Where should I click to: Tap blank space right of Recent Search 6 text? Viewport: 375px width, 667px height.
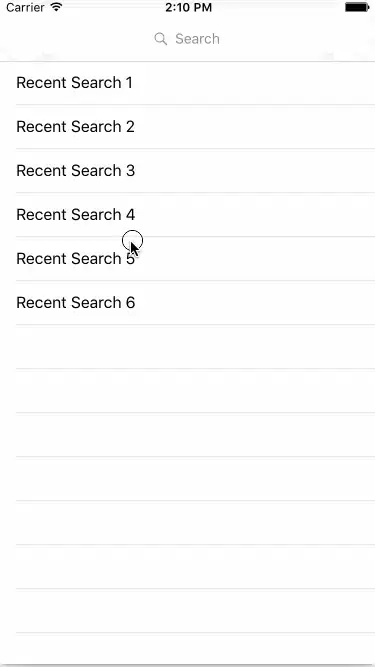[x=255, y=302]
